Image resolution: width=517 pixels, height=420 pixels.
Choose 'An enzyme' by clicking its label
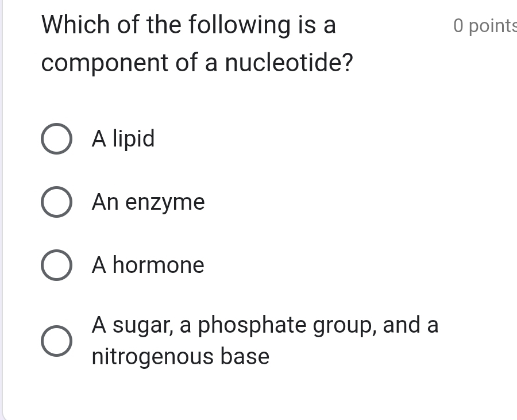pos(148,202)
